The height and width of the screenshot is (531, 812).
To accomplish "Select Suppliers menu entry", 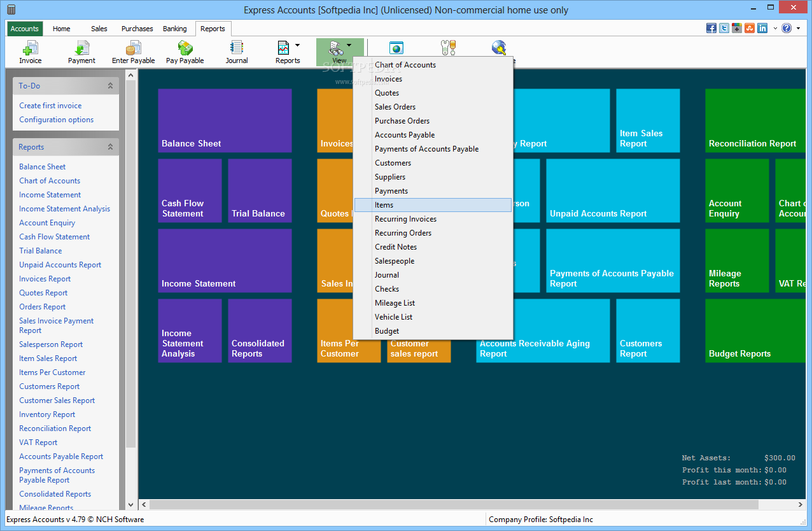I will (433, 177).
